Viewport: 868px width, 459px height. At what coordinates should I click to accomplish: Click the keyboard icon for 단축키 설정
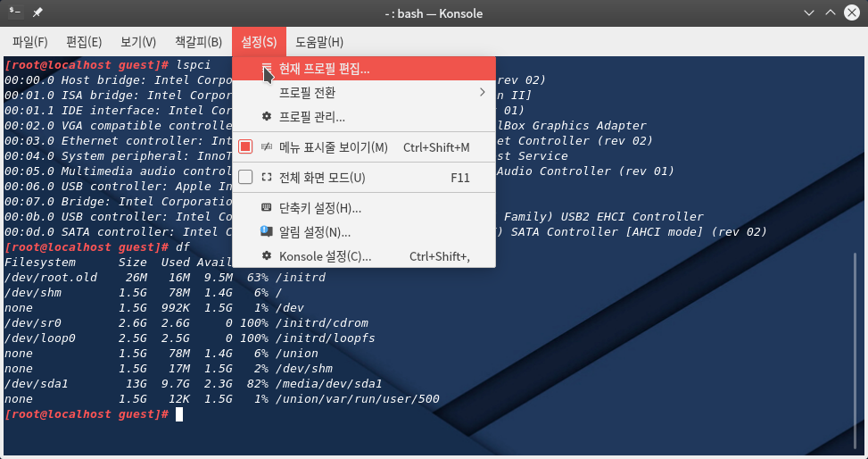[x=266, y=208]
